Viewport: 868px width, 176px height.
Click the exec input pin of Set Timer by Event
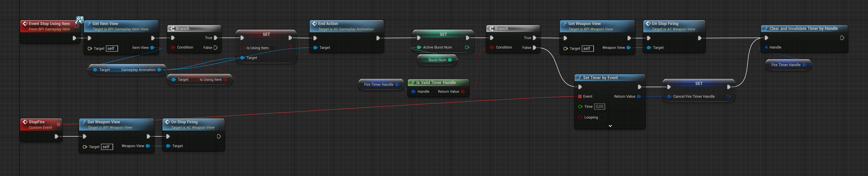(x=580, y=87)
